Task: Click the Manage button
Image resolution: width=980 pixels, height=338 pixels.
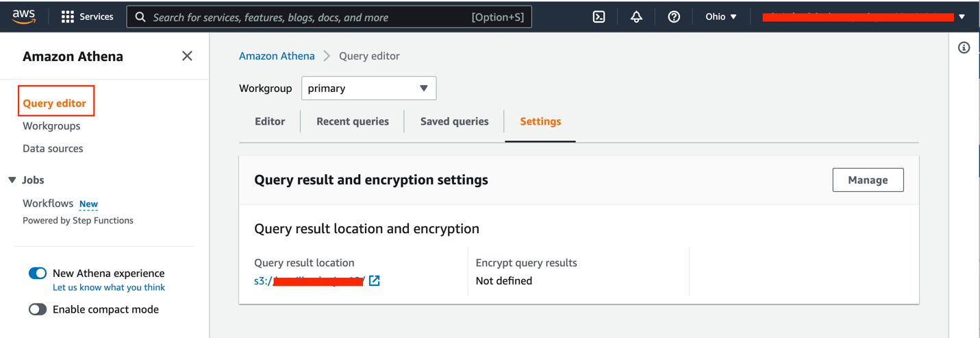Action: (868, 180)
